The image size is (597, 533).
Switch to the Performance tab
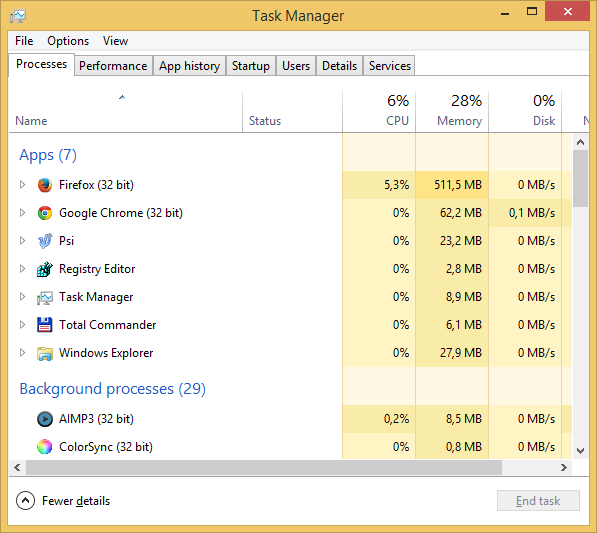[x=113, y=66]
